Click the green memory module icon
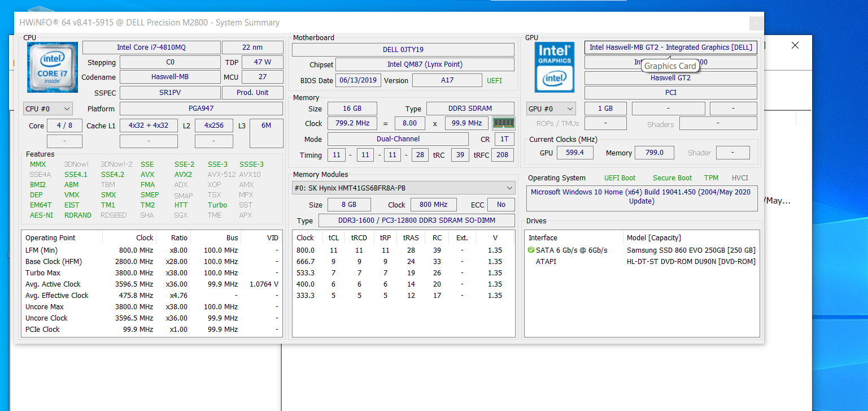The height and width of the screenshot is (411, 868). [504, 123]
